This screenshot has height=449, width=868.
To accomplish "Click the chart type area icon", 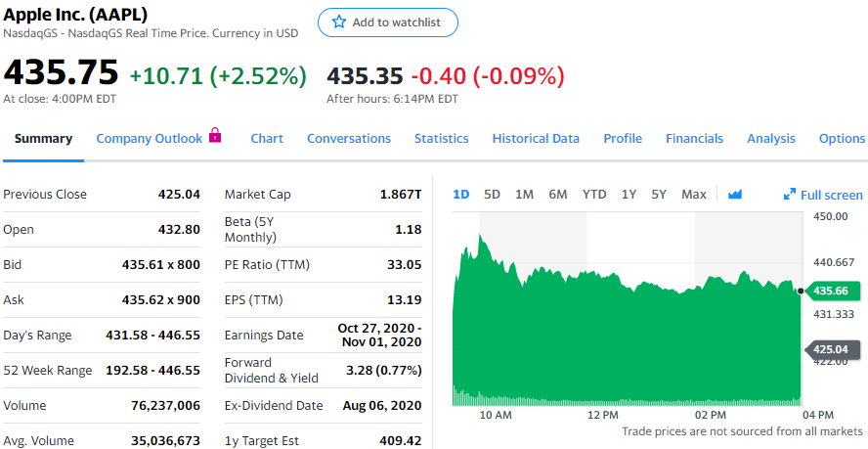I will 735,194.
